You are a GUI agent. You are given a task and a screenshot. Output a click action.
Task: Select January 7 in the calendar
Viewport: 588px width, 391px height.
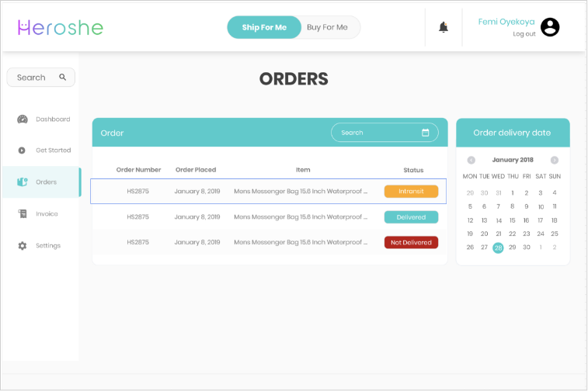coord(498,206)
